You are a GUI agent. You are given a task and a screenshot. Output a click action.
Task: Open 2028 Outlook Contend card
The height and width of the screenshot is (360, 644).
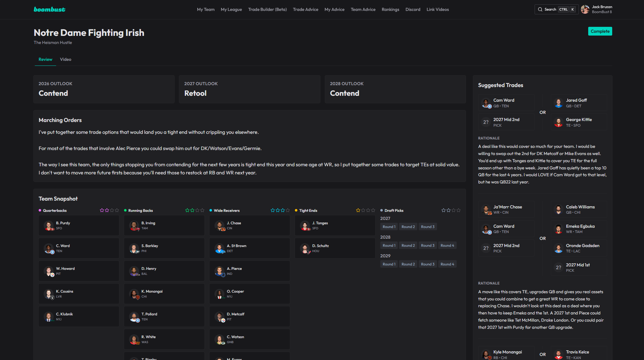[395, 89]
